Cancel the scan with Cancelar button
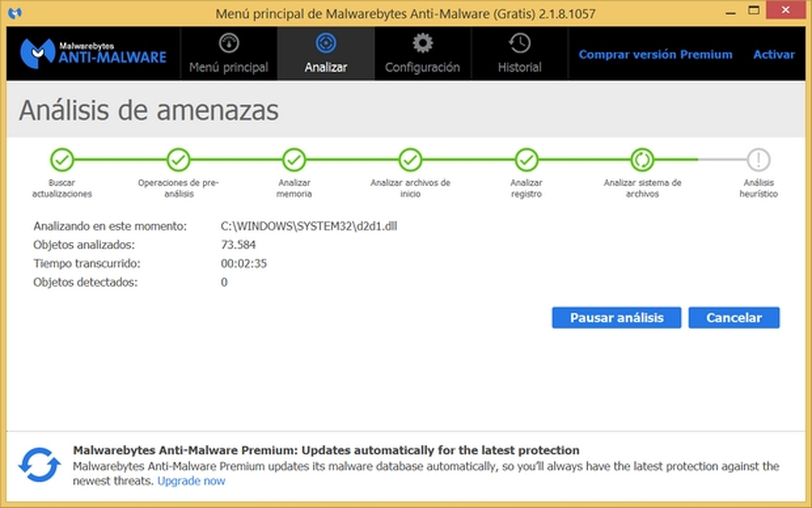The width and height of the screenshot is (812, 508). tap(734, 318)
